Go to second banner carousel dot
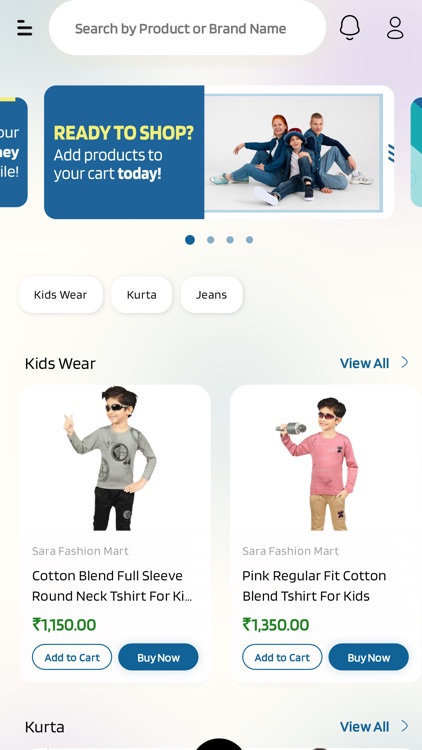422x750 pixels. click(211, 240)
